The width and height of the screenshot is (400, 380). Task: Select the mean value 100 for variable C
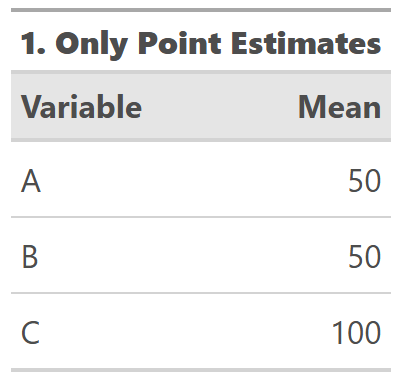click(x=356, y=332)
